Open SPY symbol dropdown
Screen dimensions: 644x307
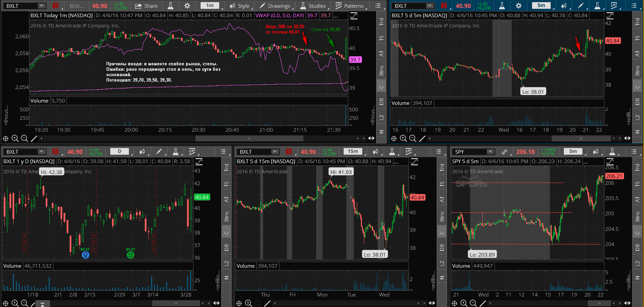(490, 152)
